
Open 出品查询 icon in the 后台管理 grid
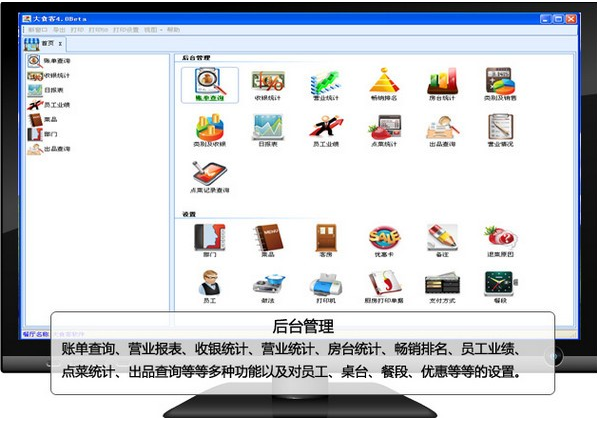click(442, 131)
